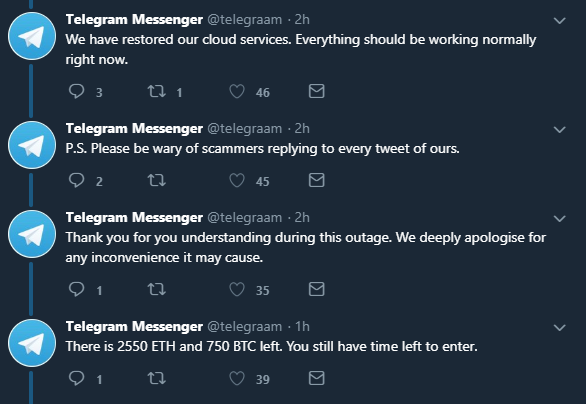Open the ETH and BTC tweet text

pos(272,346)
